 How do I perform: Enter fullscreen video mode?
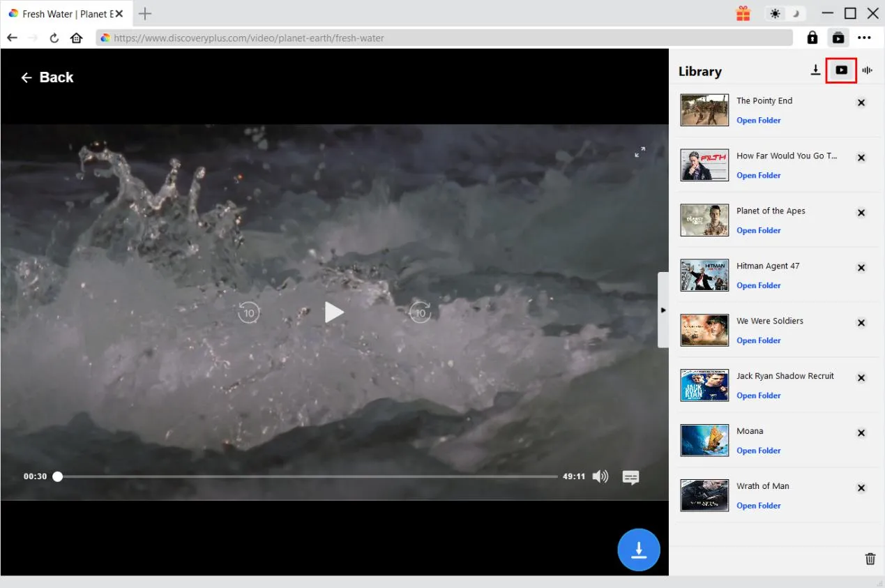[640, 152]
